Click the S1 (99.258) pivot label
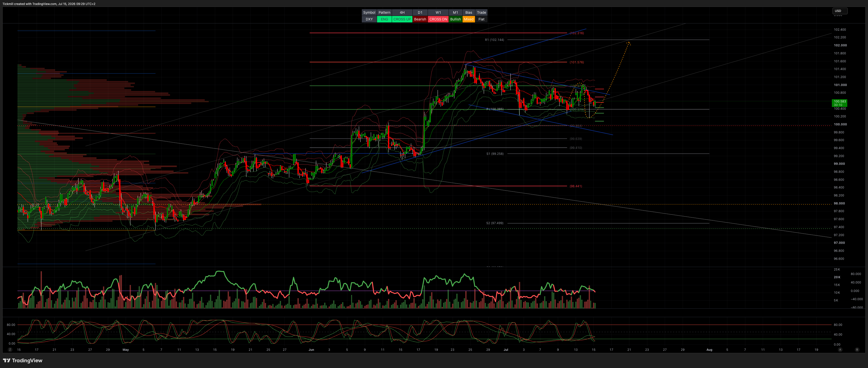 (x=495, y=154)
